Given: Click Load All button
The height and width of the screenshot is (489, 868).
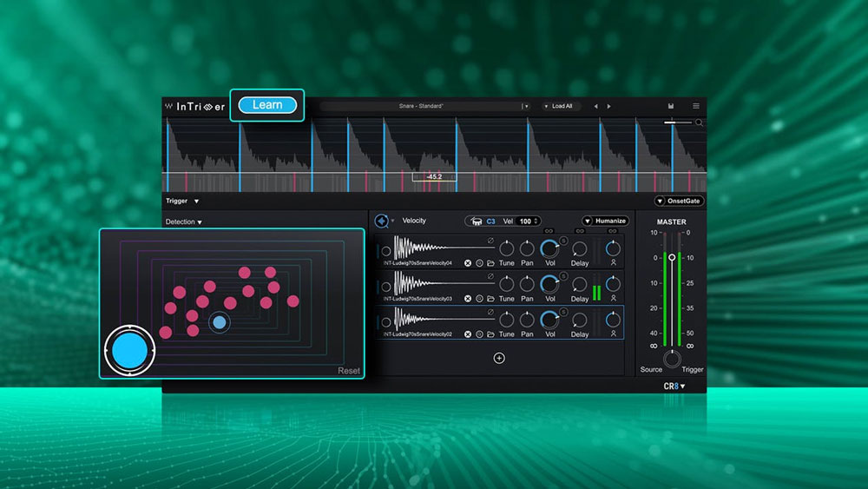Looking at the screenshot, I should (x=562, y=106).
